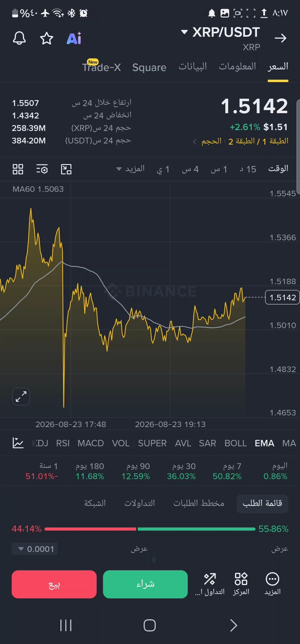Open the البيانات tab
The width and height of the screenshot is (300, 644).
193,67
